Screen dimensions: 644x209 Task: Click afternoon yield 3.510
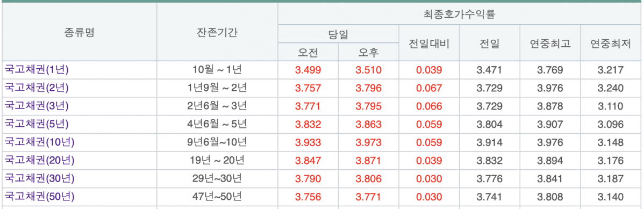[368, 70]
